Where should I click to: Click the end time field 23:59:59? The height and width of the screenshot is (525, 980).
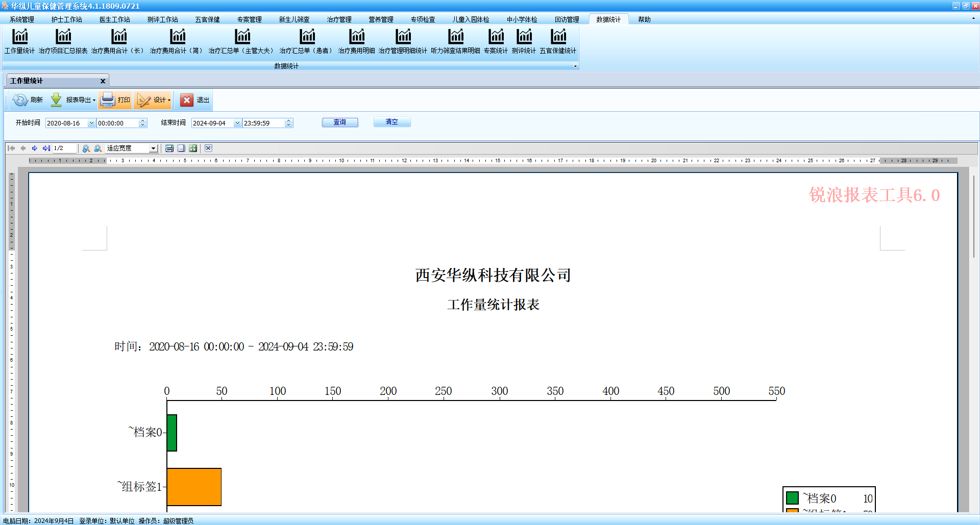point(264,123)
